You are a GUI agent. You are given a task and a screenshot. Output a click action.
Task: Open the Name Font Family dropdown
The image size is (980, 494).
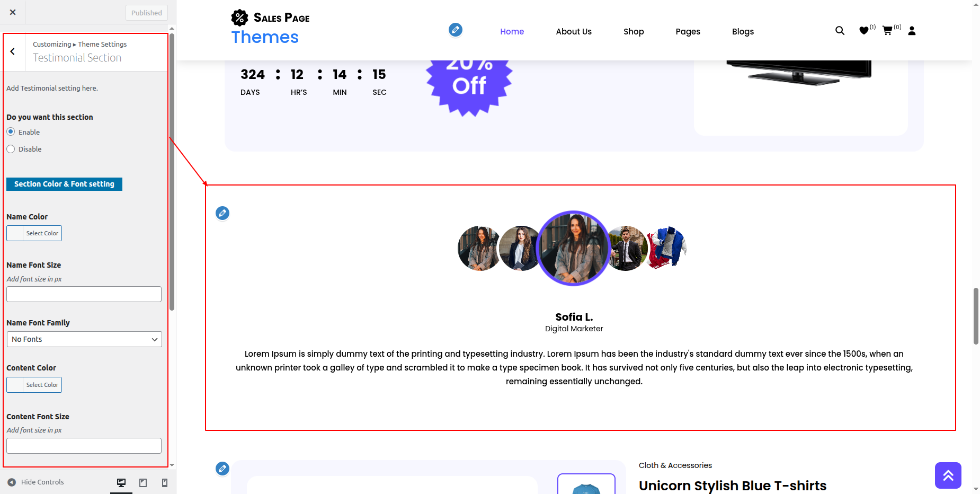84,339
